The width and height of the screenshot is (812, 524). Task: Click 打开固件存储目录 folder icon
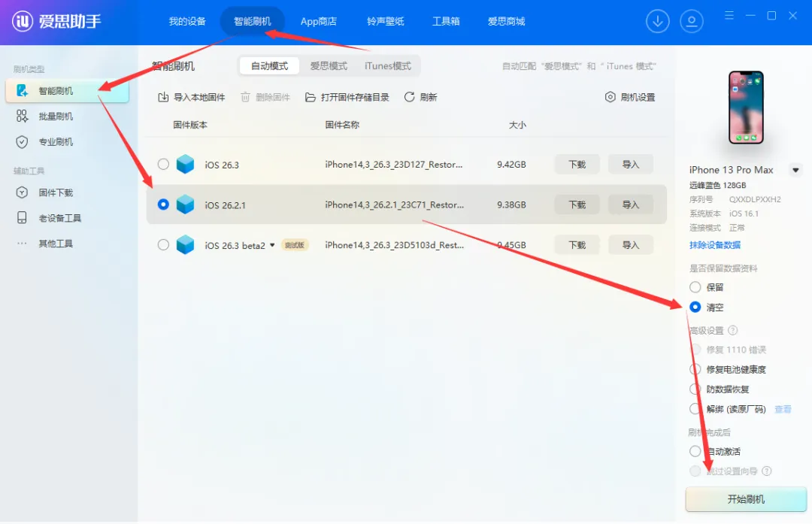(311, 97)
